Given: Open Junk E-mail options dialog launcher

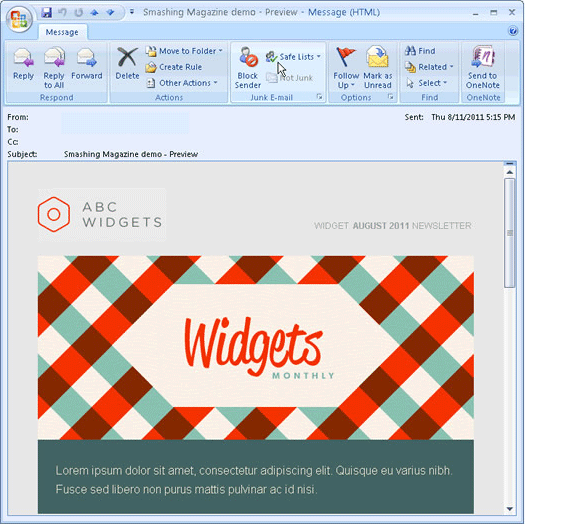Looking at the screenshot, I should 320,97.
